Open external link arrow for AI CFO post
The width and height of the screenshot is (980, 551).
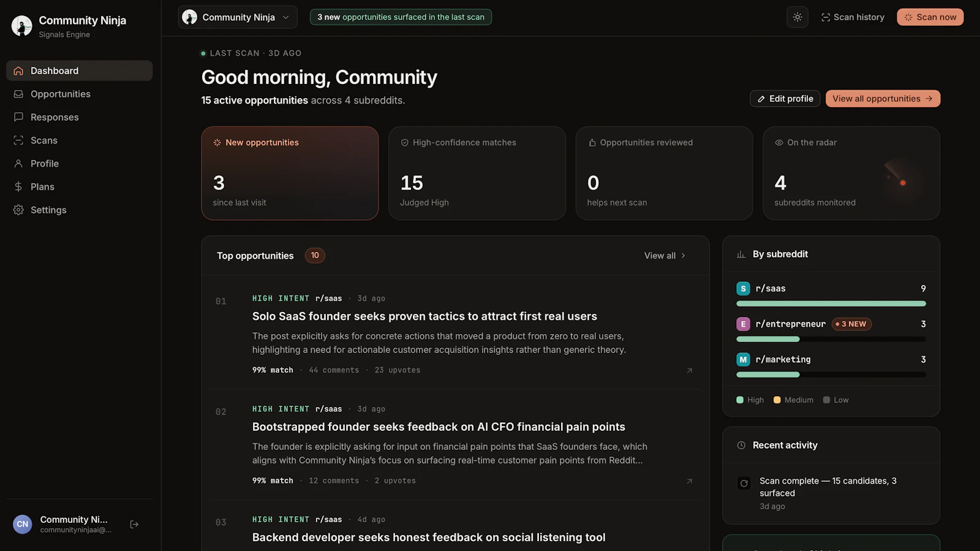click(690, 481)
